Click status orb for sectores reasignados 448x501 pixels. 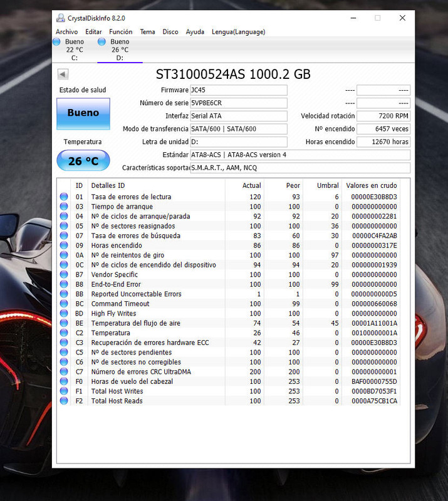[x=64, y=225]
